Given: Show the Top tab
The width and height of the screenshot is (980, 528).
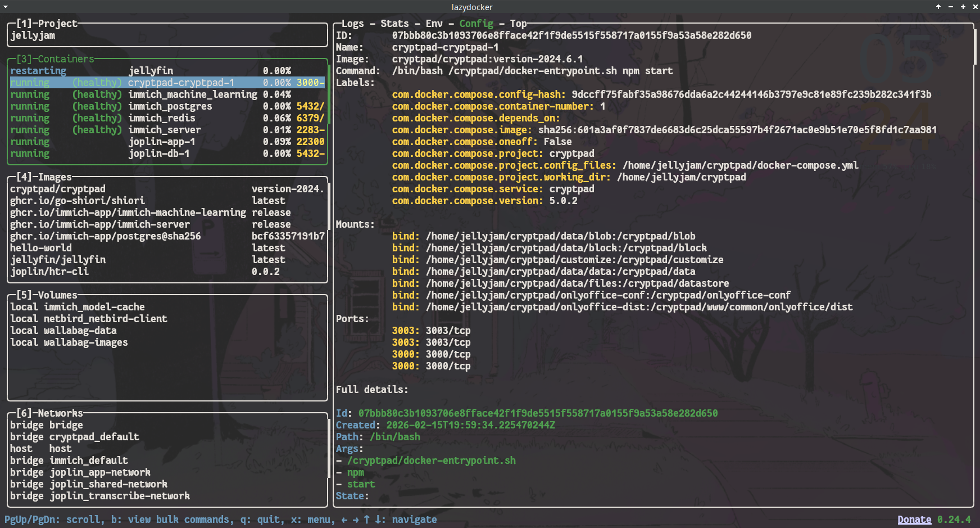Looking at the screenshot, I should click(518, 24).
